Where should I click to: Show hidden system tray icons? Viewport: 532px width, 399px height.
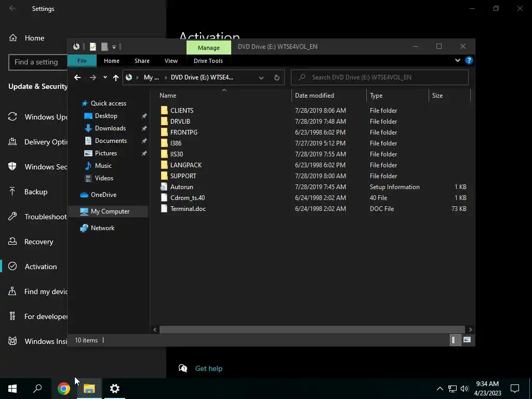440,389
